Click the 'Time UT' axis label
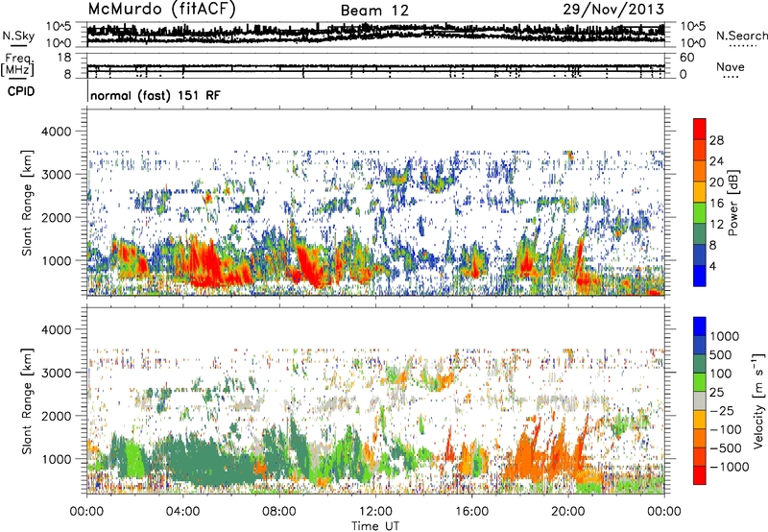The image size is (768, 532). tap(375, 525)
